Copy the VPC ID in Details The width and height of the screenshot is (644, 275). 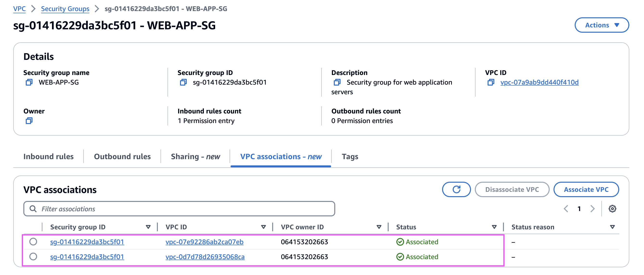[490, 82]
